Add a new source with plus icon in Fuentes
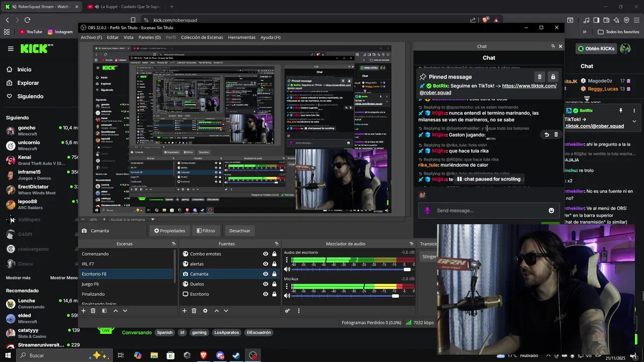The image size is (644, 362). coord(185,311)
